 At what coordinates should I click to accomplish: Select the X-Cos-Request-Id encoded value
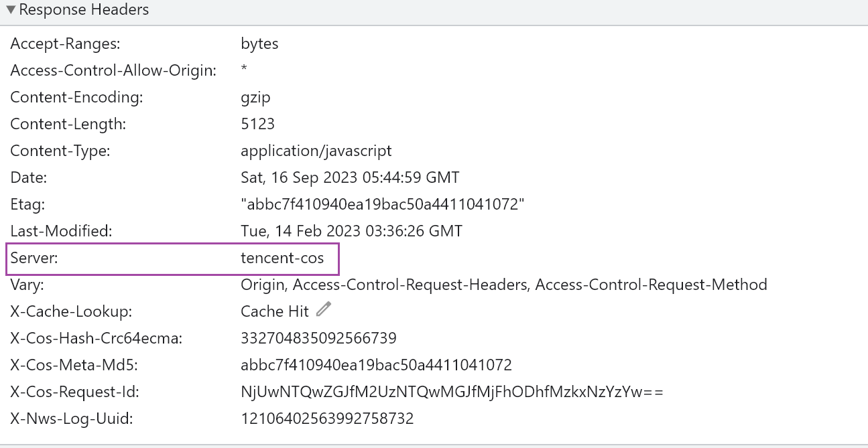[x=452, y=392]
